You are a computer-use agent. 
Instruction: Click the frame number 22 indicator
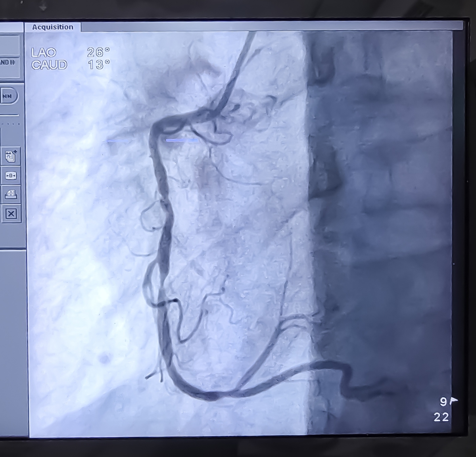point(441,417)
